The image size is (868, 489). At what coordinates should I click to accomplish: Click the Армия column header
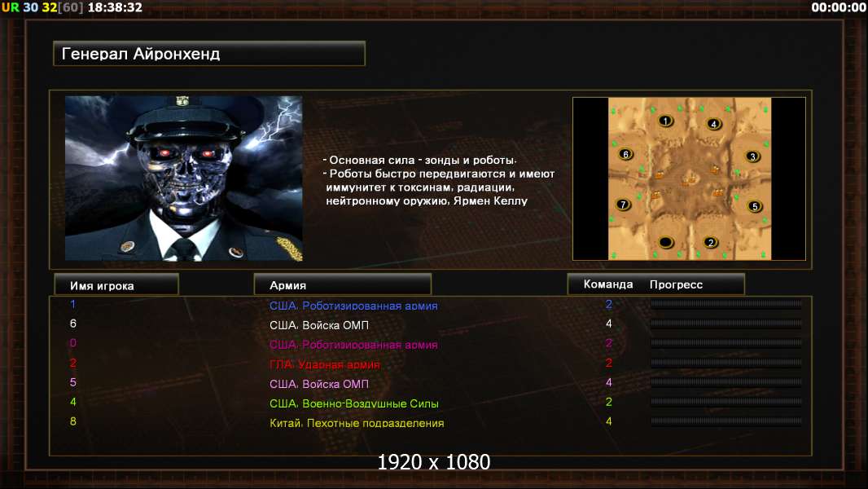[342, 284]
